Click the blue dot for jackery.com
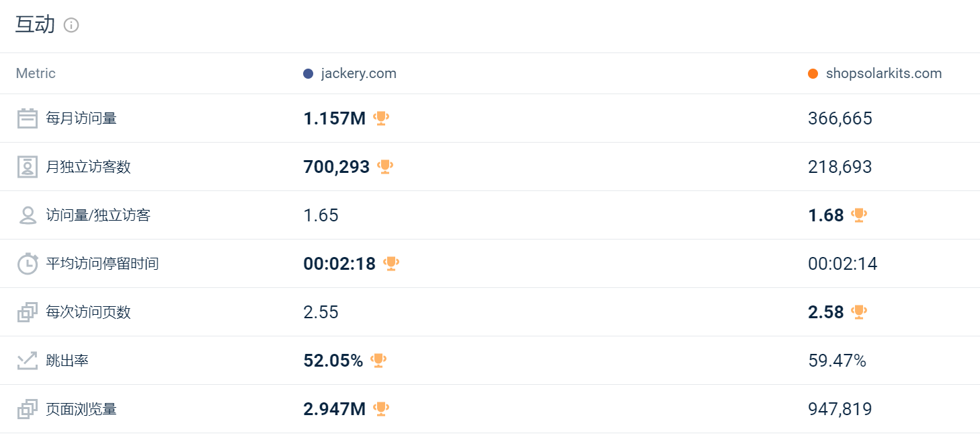The height and width of the screenshot is (438, 980). click(309, 74)
